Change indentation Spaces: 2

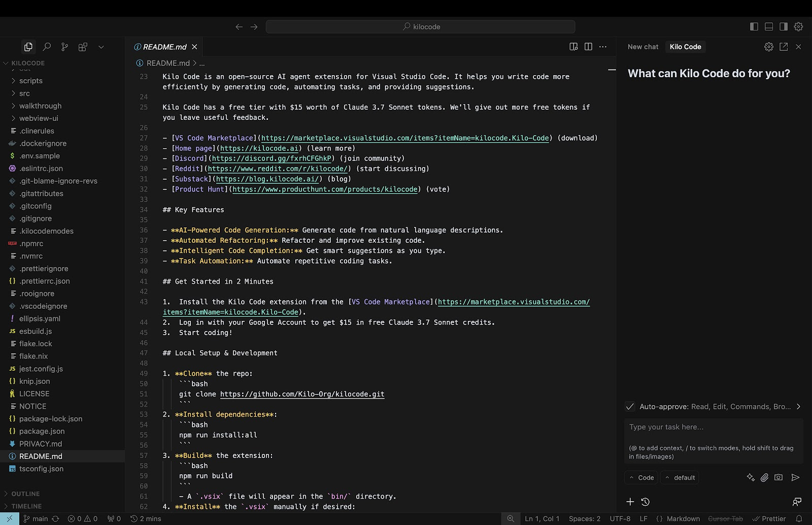pyautogui.click(x=585, y=518)
